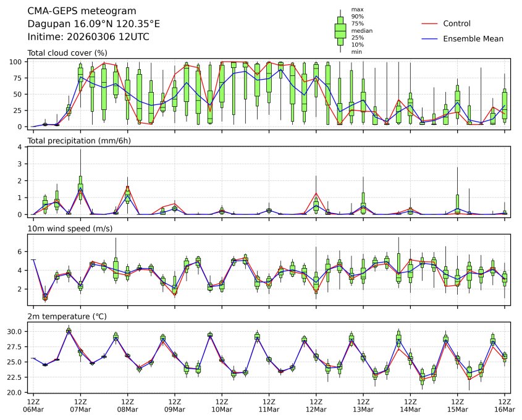Click the 12Z 13Mar x-axis label

pyautogui.click(x=363, y=406)
